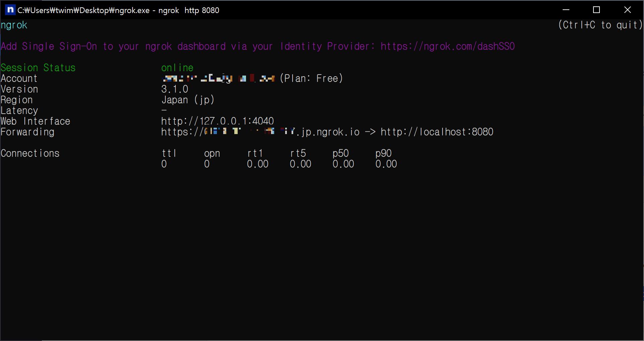The height and width of the screenshot is (341, 644).
Task: Click the rt1 value '0.00'
Action: (x=258, y=164)
